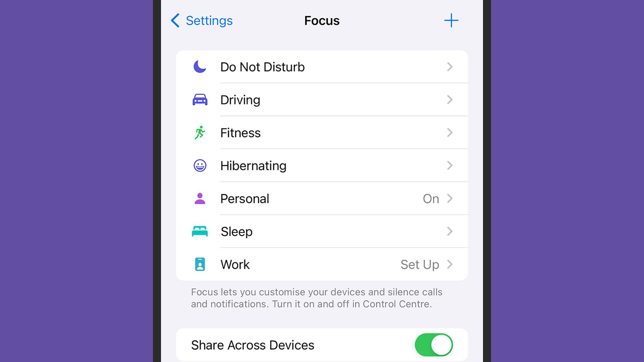Click the Do Not Disturb moon icon
This screenshot has width=644, height=362.
200,67
